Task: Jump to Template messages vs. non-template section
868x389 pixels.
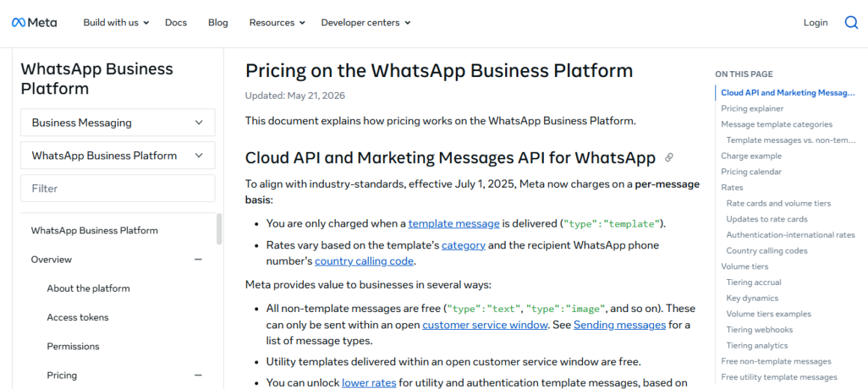Action: [x=791, y=140]
